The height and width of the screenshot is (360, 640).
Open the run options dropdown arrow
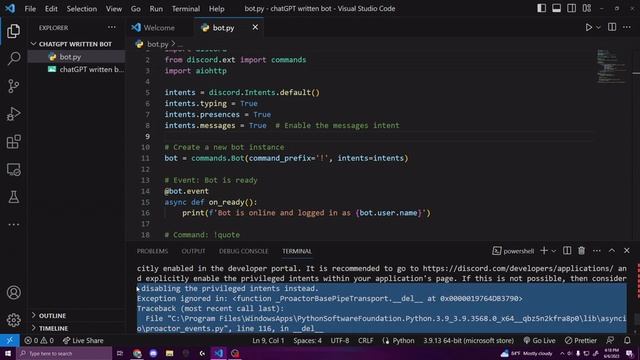coord(598,27)
